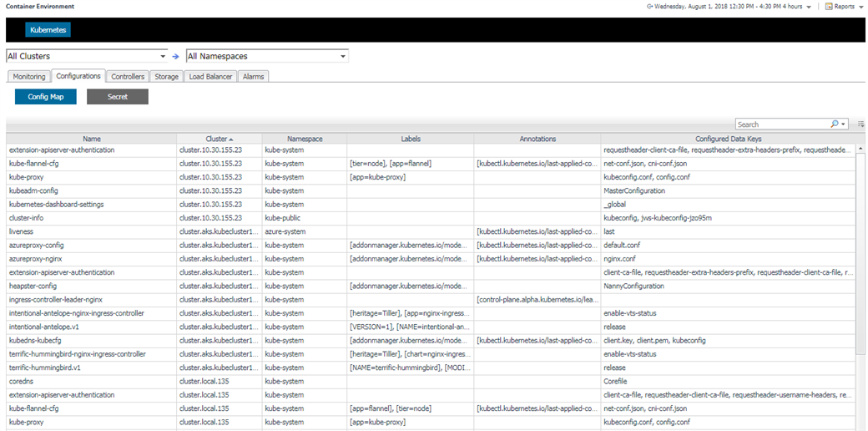The width and height of the screenshot is (868, 431).
Task: Click the scrollbar up arrow
Action: click(860, 149)
